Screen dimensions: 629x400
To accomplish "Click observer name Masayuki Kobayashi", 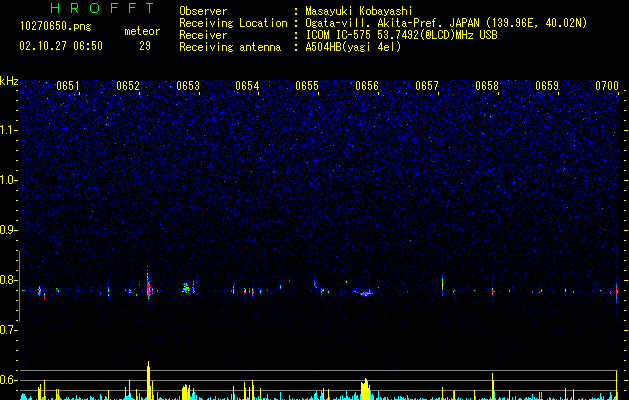I will [x=359, y=11].
